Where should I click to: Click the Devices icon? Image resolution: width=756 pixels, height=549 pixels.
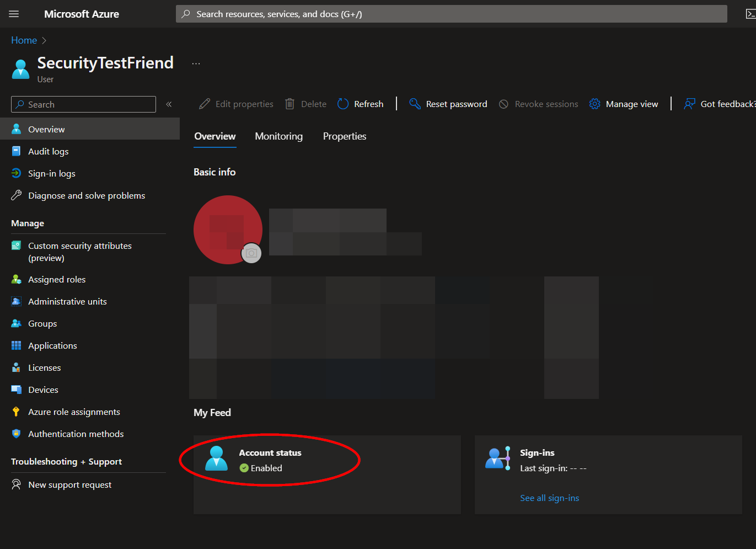17,390
